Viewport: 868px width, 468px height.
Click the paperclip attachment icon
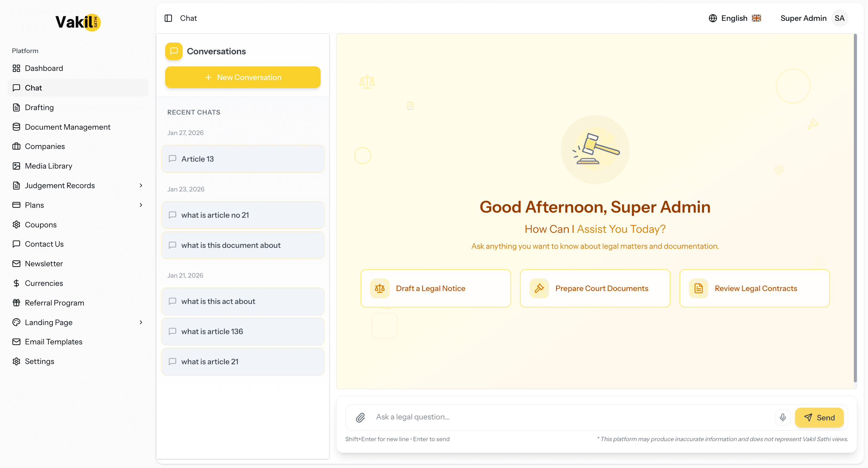(x=360, y=417)
